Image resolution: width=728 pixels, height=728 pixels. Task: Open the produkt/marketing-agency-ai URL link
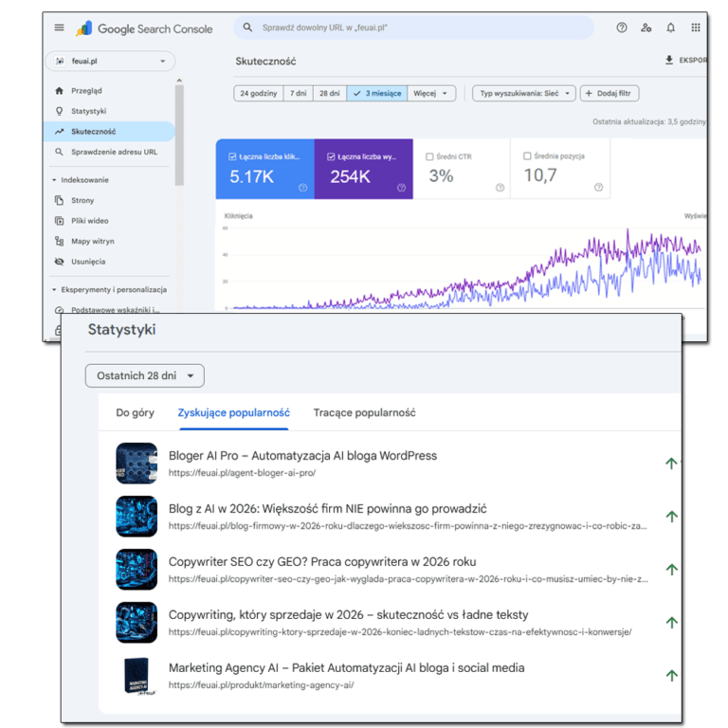point(261,684)
